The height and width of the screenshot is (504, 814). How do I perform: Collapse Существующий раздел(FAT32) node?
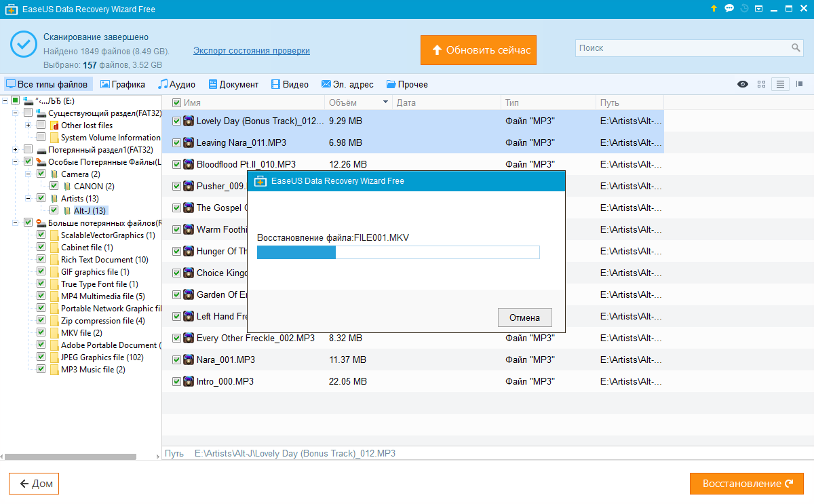point(16,113)
